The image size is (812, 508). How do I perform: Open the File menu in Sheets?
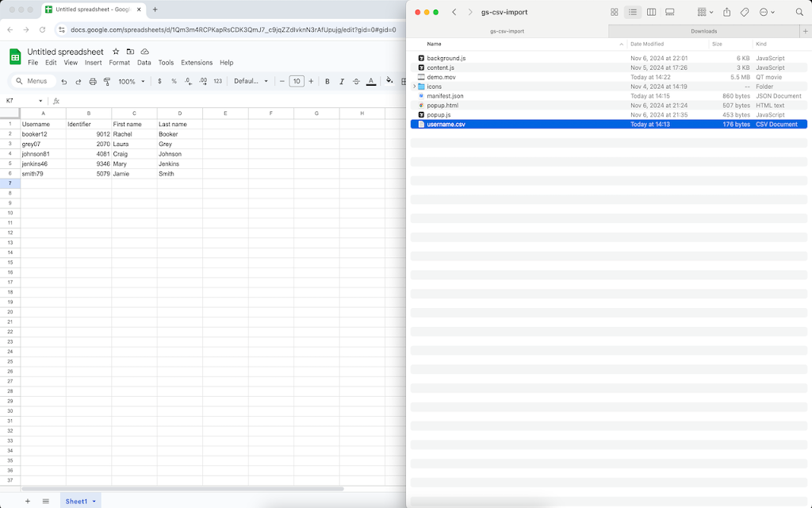33,63
